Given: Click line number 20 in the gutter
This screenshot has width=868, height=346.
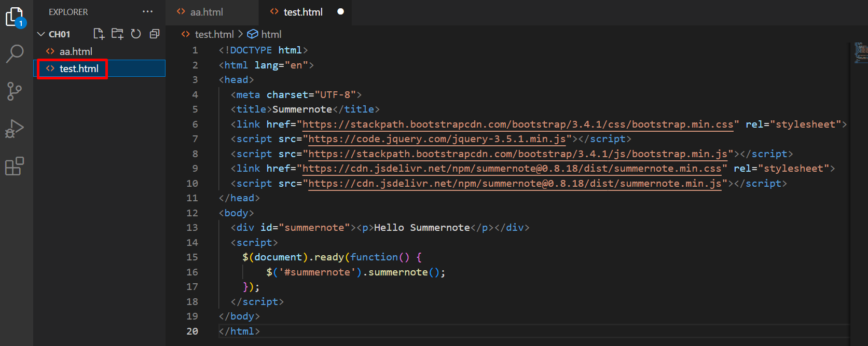Looking at the screenshot, I should [192, 331].
